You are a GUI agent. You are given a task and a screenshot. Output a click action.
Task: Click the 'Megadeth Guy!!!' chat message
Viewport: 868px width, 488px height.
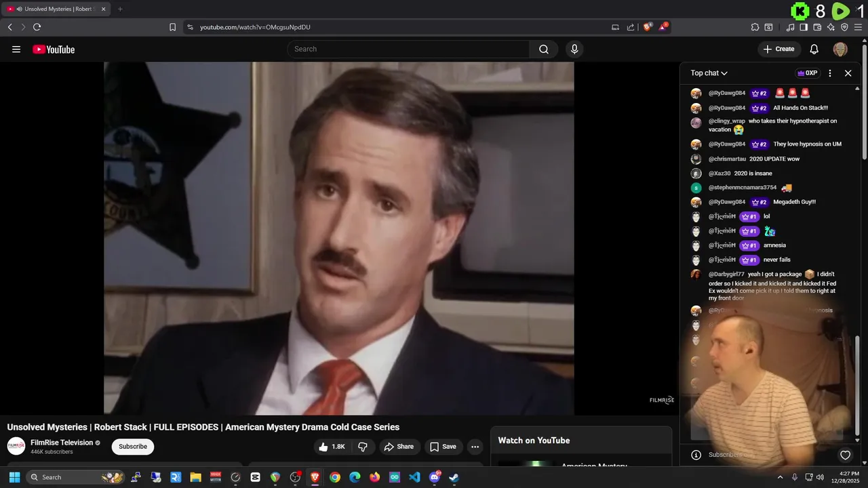(794, 202)
